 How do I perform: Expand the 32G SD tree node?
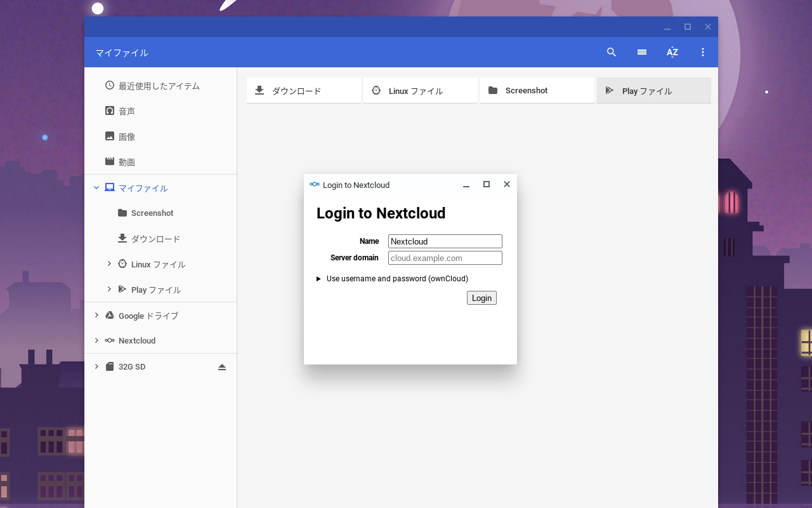96,366
